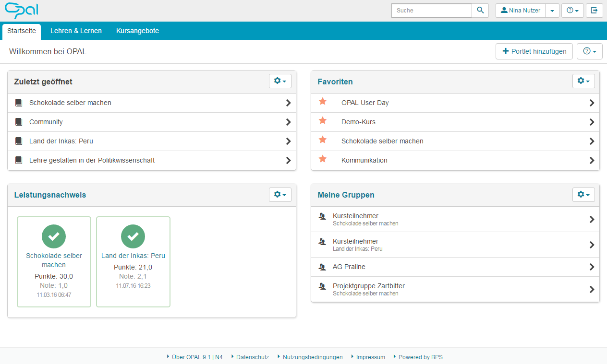Click the group icon beside AG Praline
Image resolution: width=607 pixels, height=364 pixels.
tap(322, 267)
